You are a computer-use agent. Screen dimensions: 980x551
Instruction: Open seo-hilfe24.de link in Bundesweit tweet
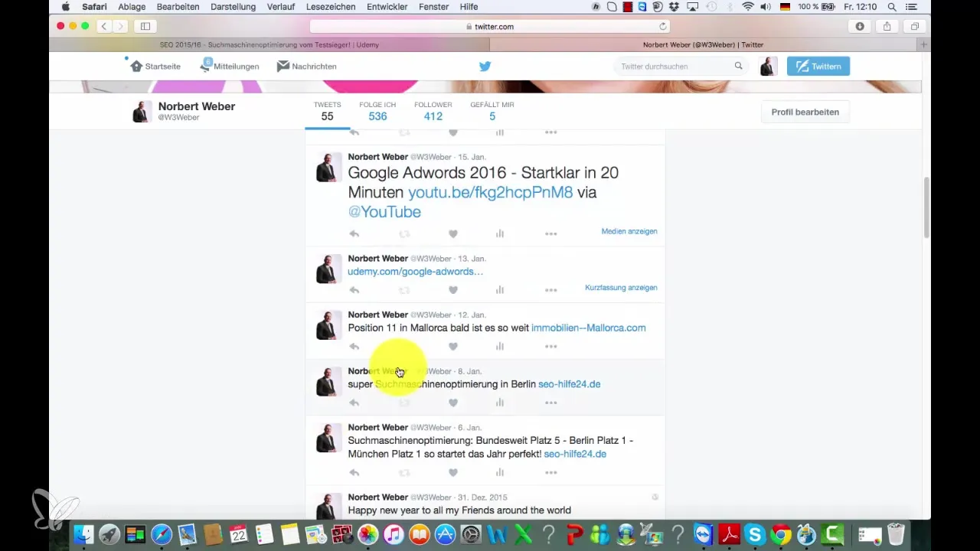coord(575,454)
